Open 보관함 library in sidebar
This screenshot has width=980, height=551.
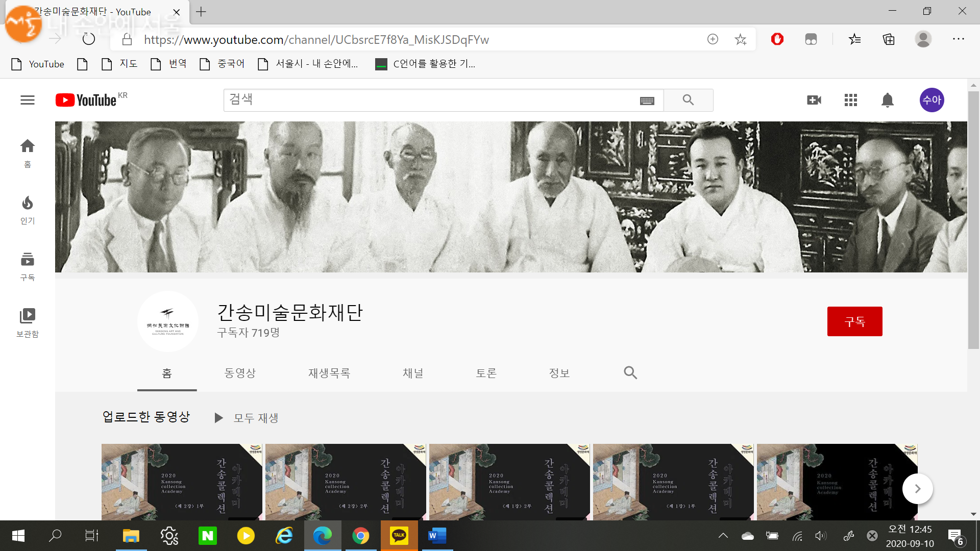28,322
